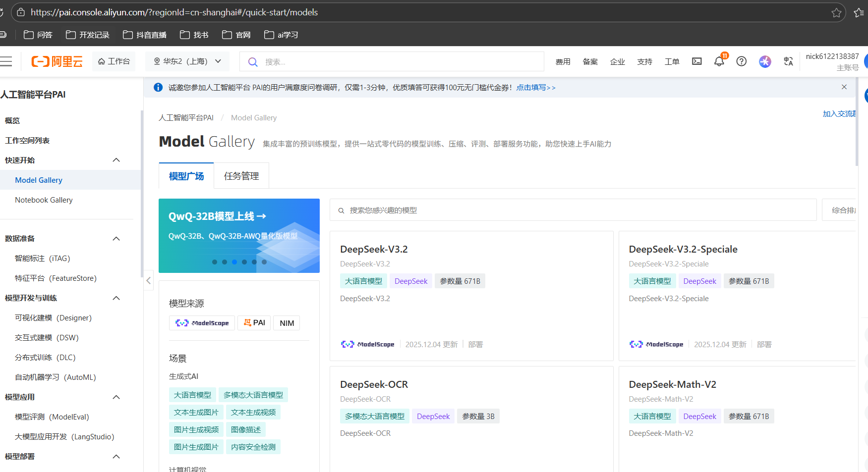Click the top console search field
The width and height of the screenshot is (868, 472).
point(392,62)
